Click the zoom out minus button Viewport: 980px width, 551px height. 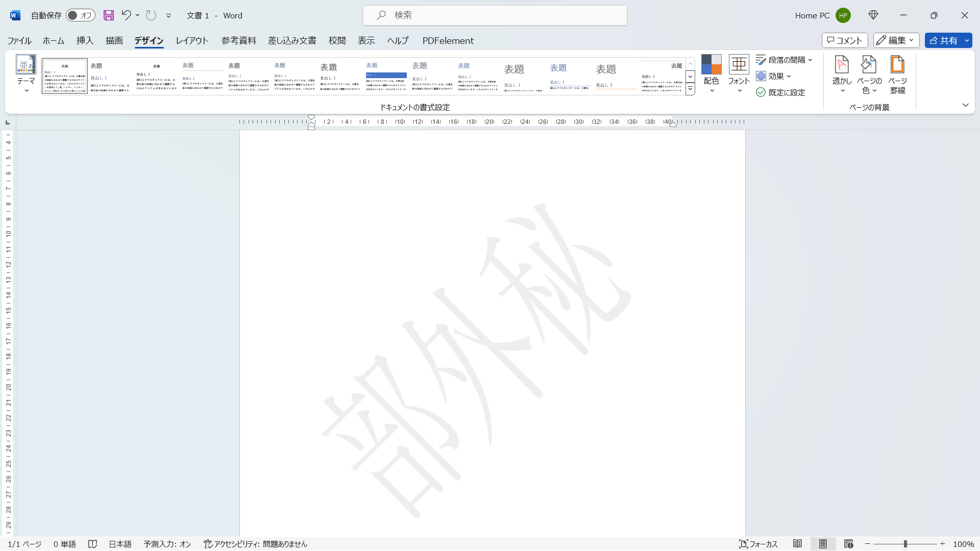tap(867, 544)
